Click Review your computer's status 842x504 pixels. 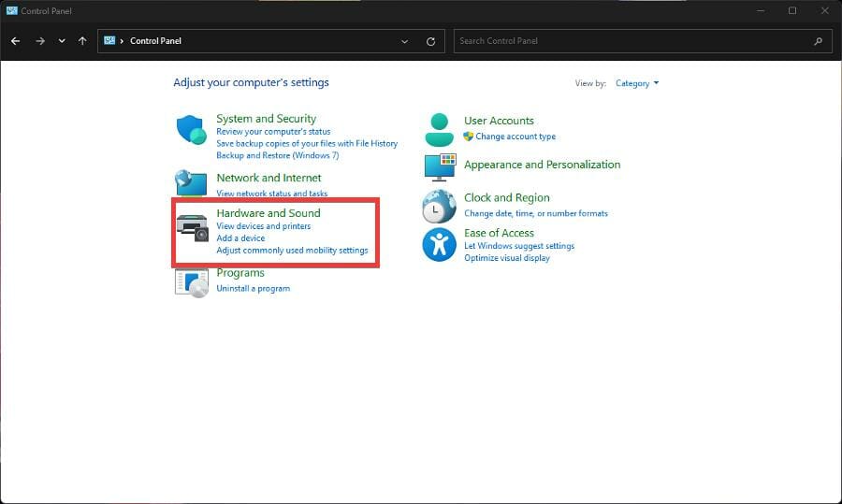[x=273, y=132]
